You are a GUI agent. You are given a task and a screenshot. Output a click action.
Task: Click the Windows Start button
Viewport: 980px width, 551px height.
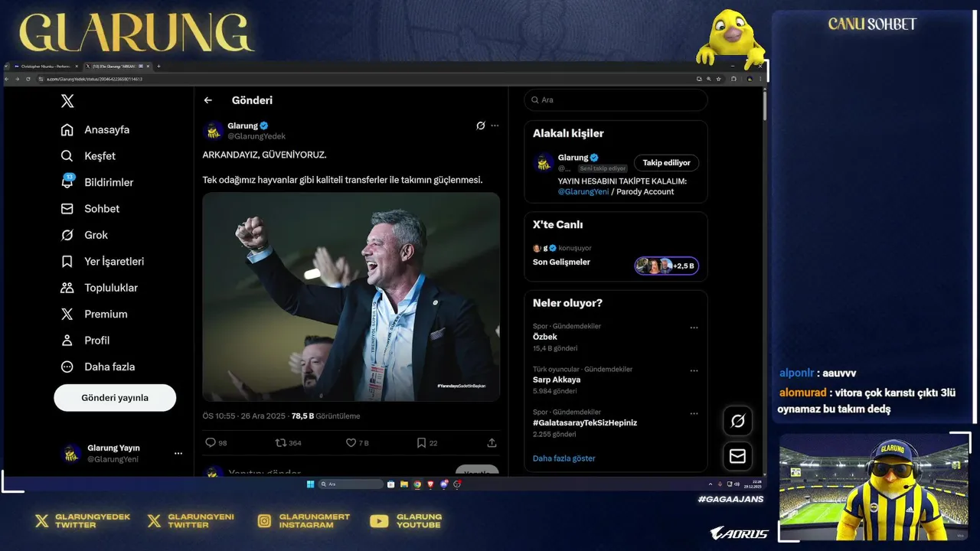[310, 484]
